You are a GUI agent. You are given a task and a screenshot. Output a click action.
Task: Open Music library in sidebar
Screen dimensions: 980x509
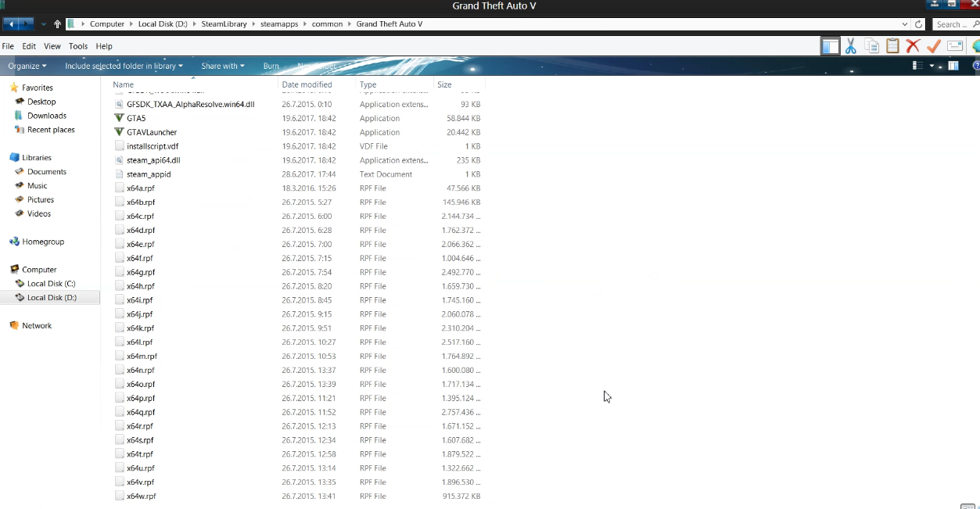(38, 185)
